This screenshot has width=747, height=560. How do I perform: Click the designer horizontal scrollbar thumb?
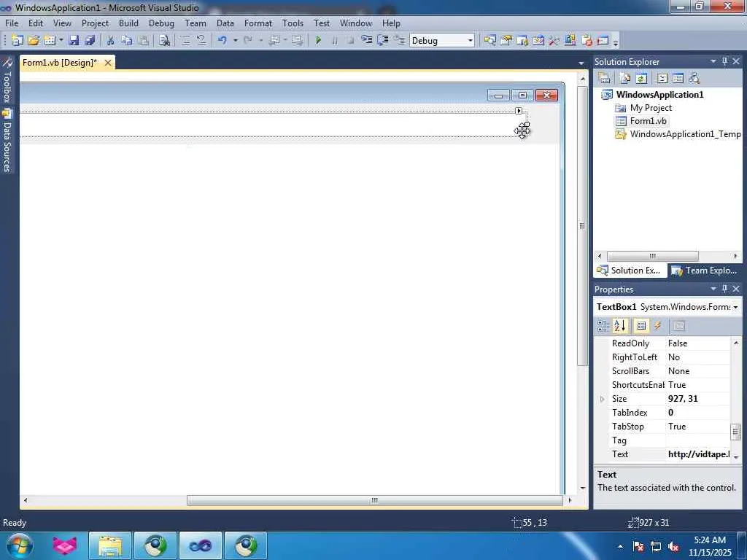pyautogui.click(x=374, y=500)
